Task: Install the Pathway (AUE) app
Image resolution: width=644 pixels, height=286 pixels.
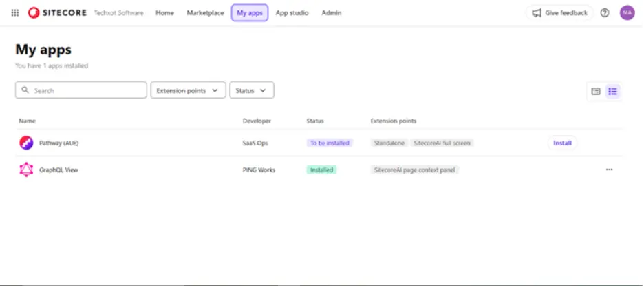Action: (562, 143)
